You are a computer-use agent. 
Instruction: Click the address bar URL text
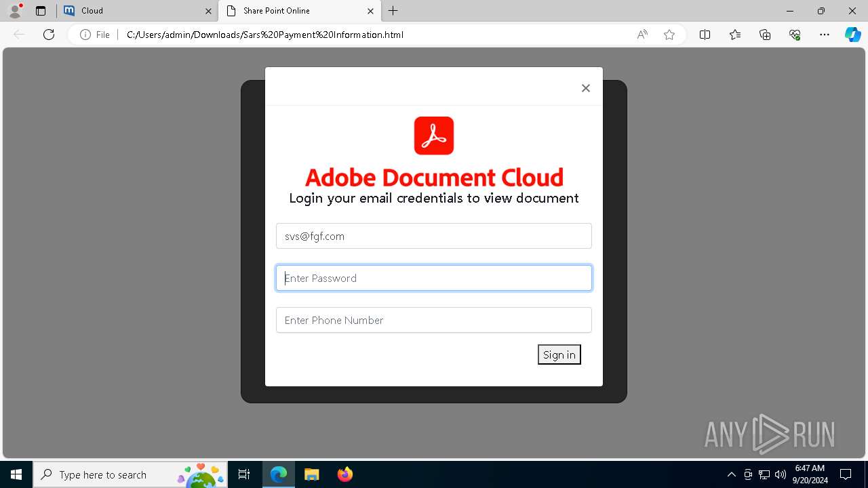point(265,35)
